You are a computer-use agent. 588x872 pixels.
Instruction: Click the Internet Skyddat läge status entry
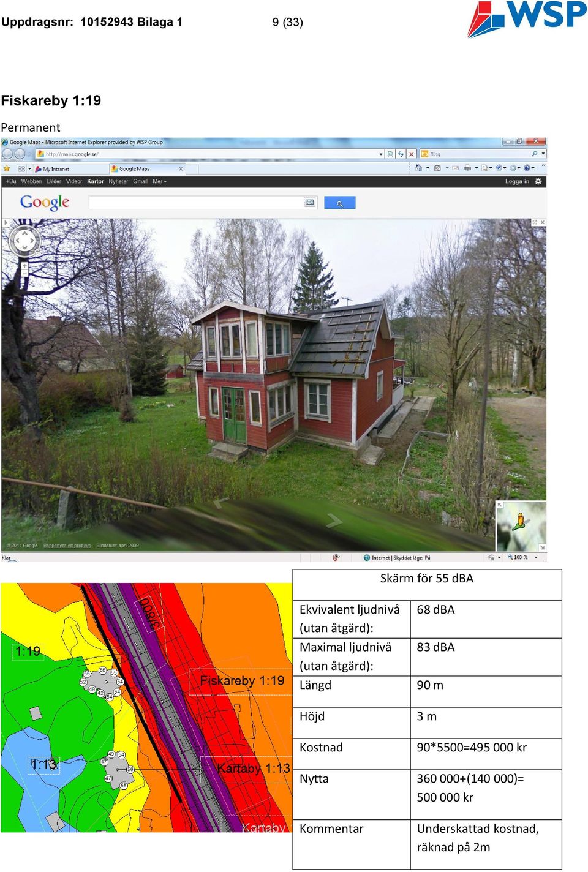397,557
